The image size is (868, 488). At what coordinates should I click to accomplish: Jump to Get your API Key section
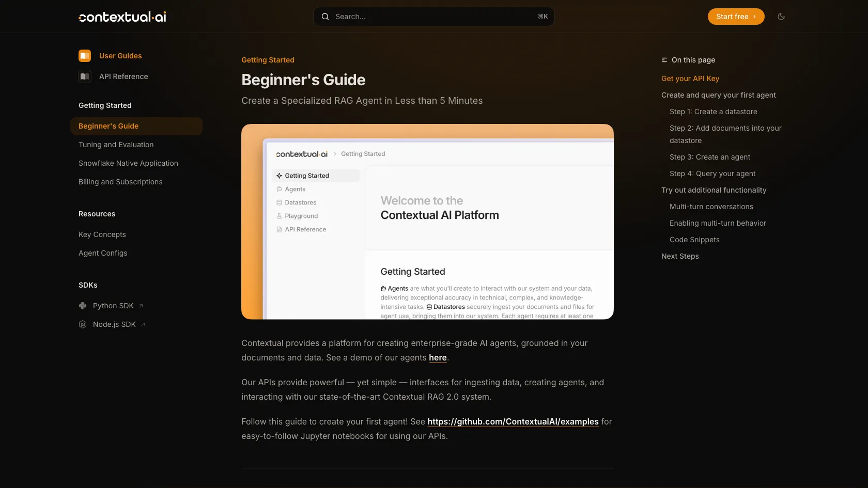(690, 78)
